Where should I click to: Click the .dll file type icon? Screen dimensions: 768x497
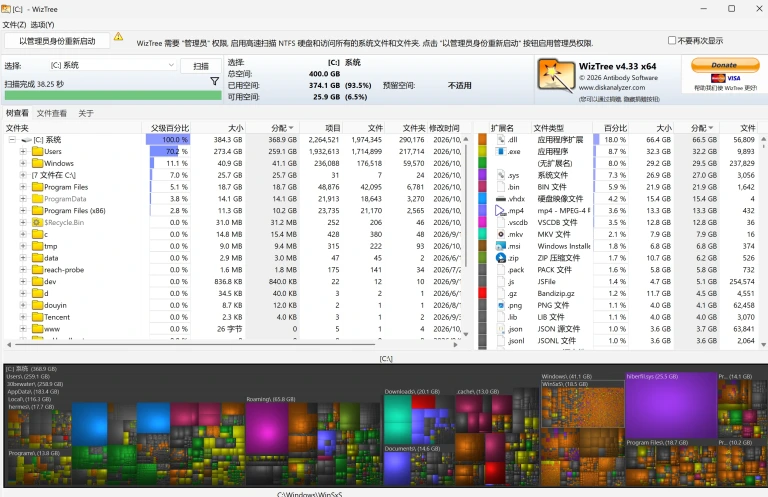point(501,140)
